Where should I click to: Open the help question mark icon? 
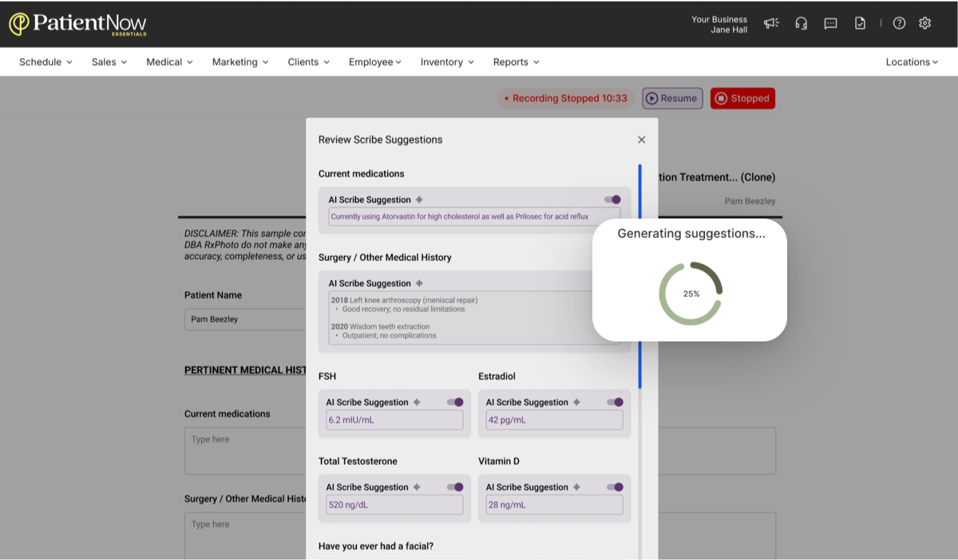tap(899, 23)
